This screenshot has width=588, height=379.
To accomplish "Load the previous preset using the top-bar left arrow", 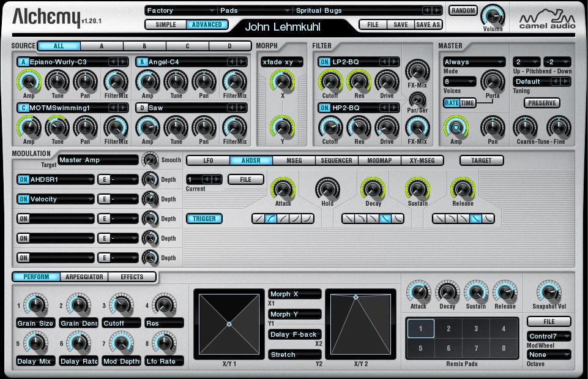I will (426, 10).
